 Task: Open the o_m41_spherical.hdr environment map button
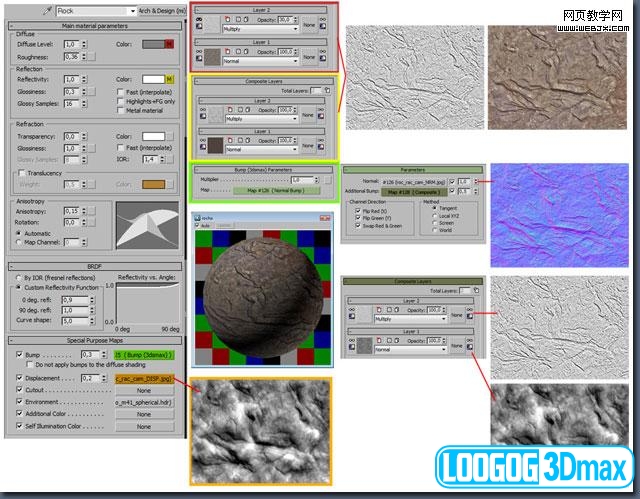(144, 402)
